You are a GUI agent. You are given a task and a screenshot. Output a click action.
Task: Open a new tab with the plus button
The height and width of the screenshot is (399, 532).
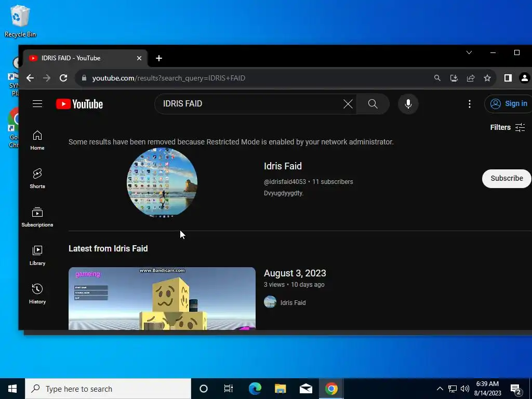(x=159, y=58)
